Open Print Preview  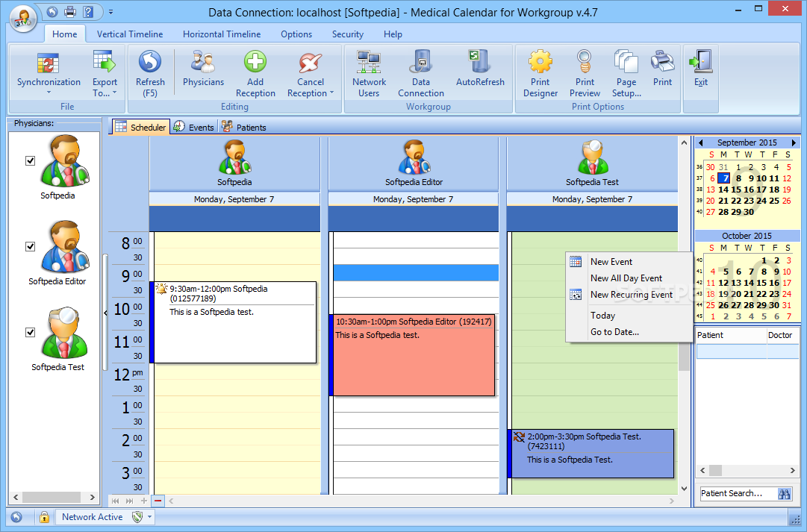[x=584, y=62]
